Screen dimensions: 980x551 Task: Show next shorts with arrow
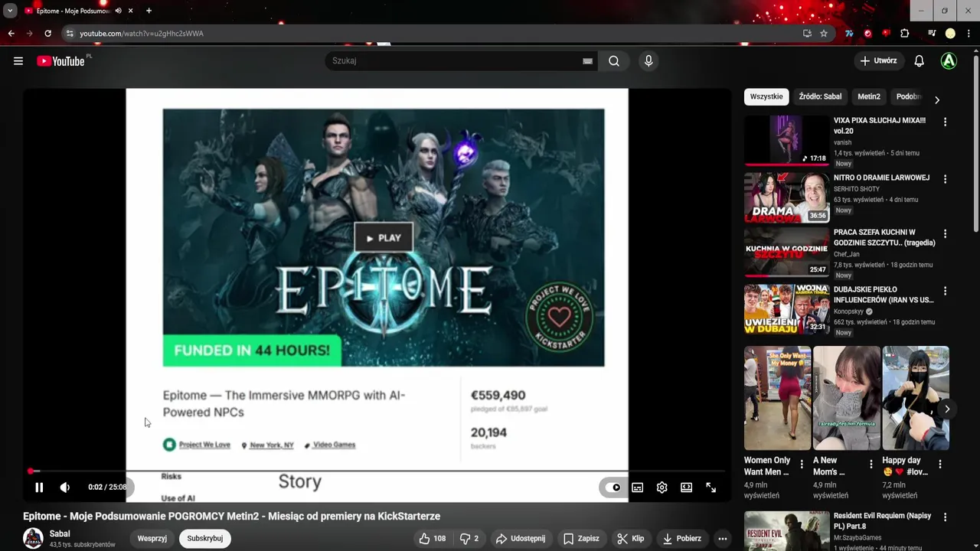tap(947, 409)
